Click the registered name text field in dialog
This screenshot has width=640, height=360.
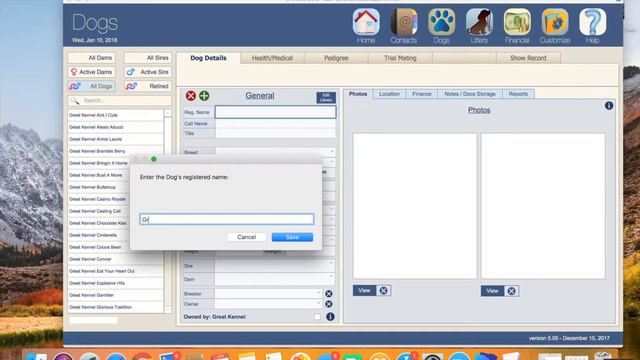pos(227,219)
